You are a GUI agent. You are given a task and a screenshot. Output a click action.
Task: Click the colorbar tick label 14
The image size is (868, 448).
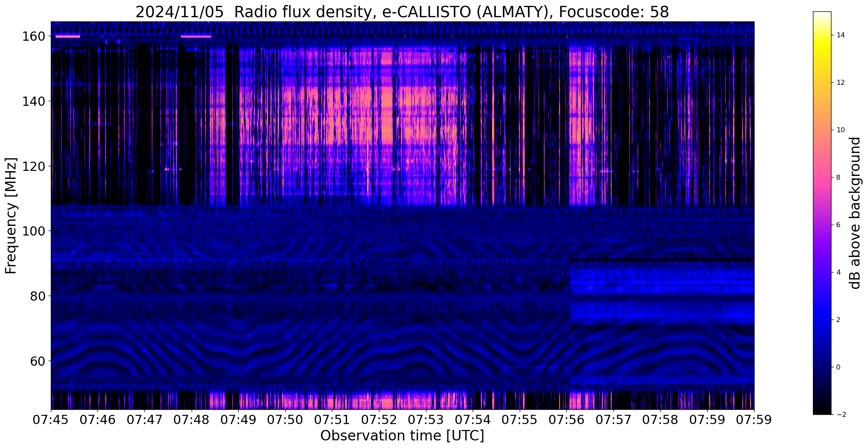pos(841,35)
